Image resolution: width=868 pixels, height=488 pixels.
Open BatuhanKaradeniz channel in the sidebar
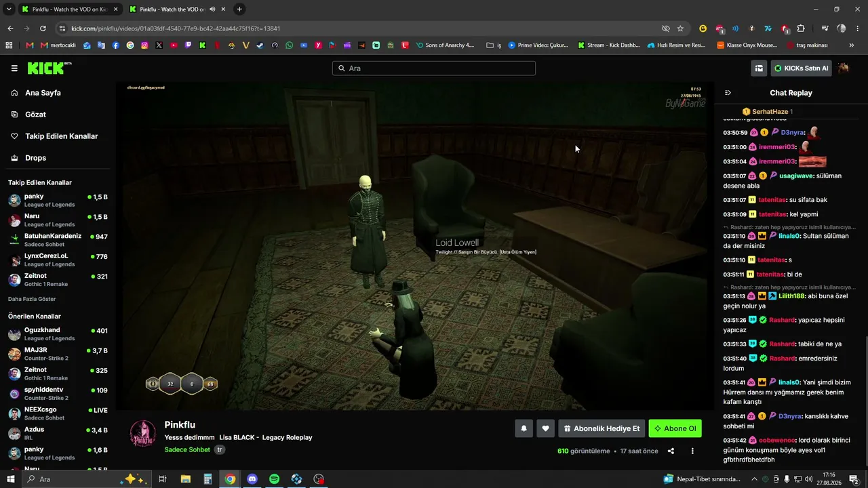point(58,240)
